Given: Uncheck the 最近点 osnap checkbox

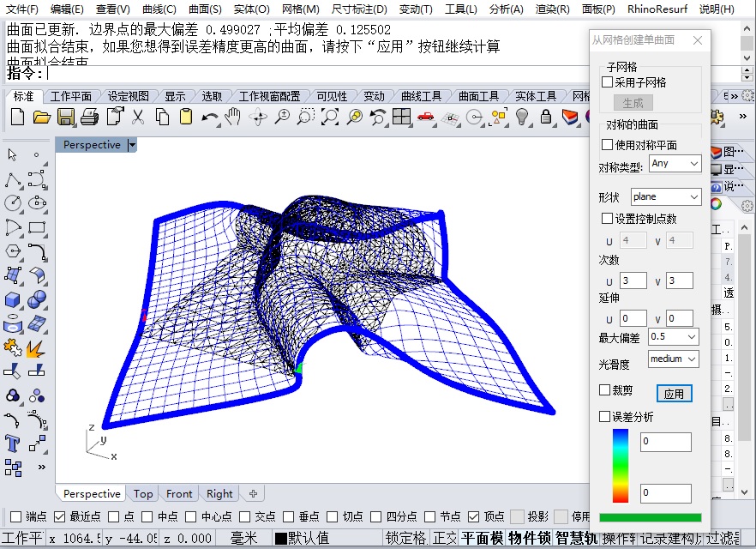Looking at the screenshot, I should pos(60,516).
